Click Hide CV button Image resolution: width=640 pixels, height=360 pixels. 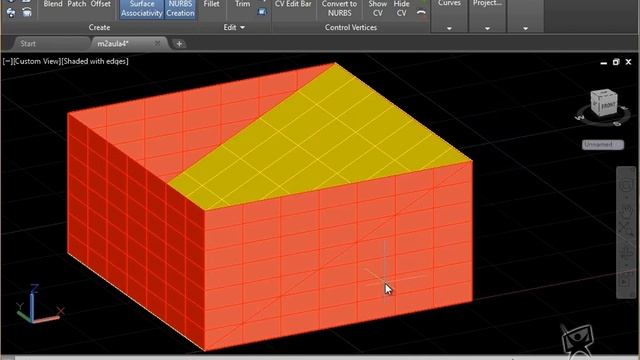coord(402,9)
